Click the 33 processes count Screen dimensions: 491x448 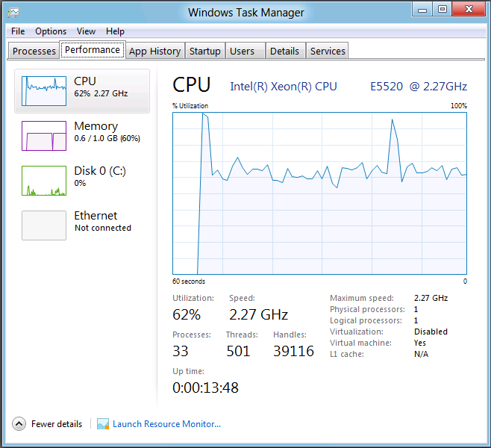coord(181,351)
